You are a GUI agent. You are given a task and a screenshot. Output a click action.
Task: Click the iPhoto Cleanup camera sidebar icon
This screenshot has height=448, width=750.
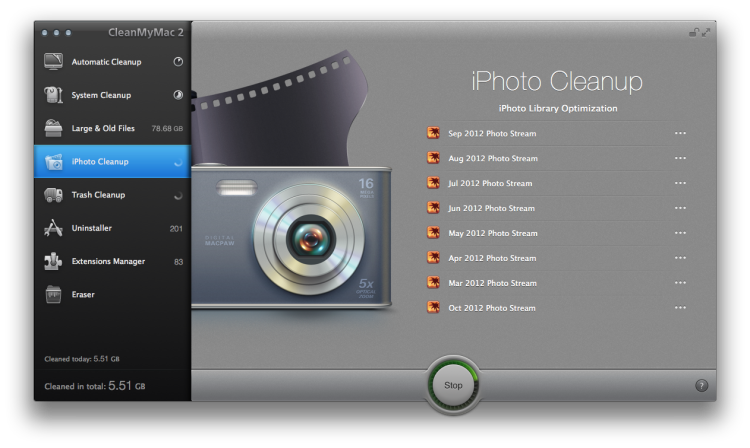point(53,162)
